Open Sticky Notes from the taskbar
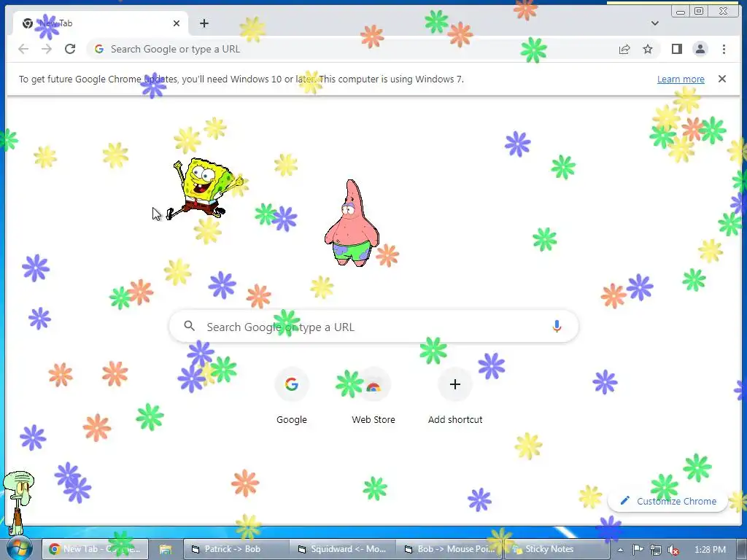 [557, 549]
